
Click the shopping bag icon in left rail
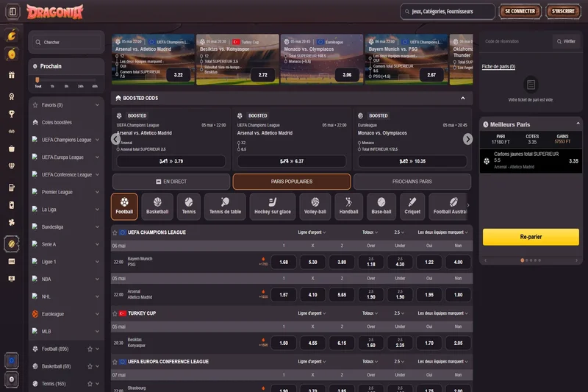click(12, 149)
